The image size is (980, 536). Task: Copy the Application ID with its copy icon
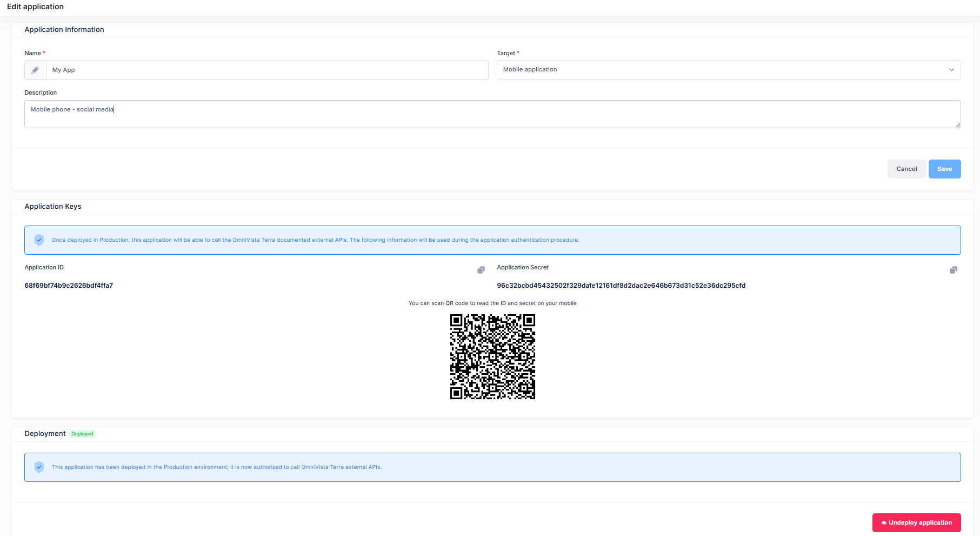point(481,270)
